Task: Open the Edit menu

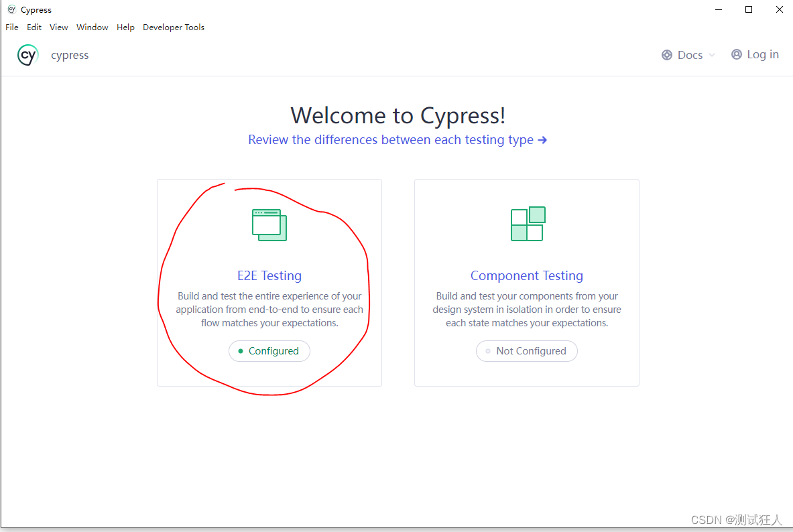Action: click(34, 27)
